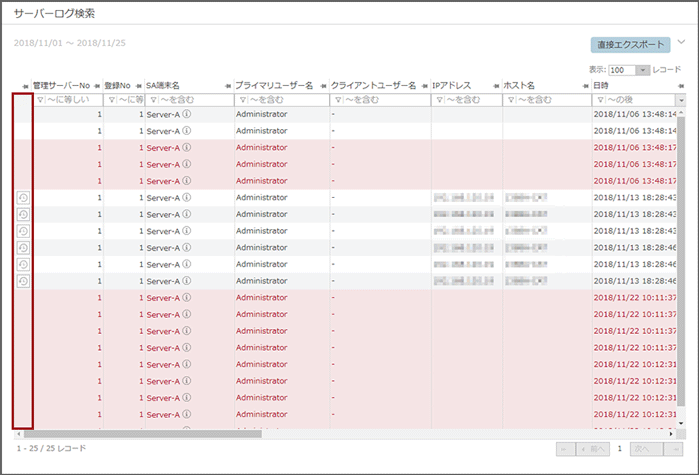Click the funnel icon in the 管理サーバーNo filter

pos(40,100)
